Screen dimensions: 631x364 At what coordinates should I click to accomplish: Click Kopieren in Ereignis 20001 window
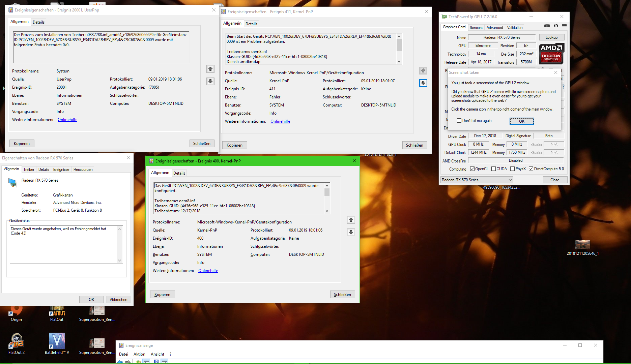tap(22, 144)
